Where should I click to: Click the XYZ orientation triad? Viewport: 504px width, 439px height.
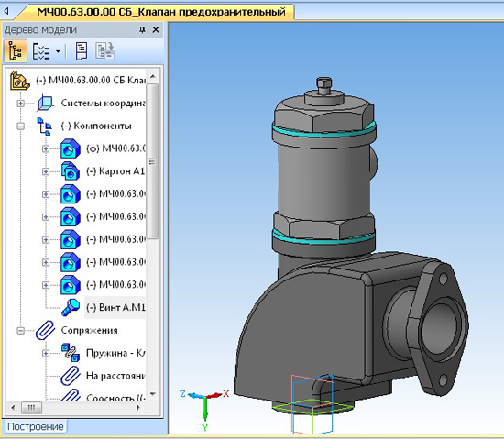(x=204, y=409)
